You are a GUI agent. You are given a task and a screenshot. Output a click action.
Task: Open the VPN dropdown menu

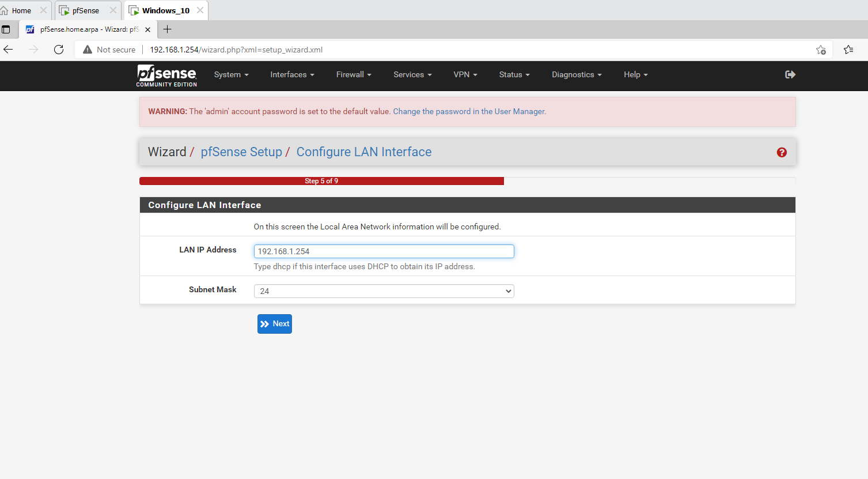coord(465,74)
